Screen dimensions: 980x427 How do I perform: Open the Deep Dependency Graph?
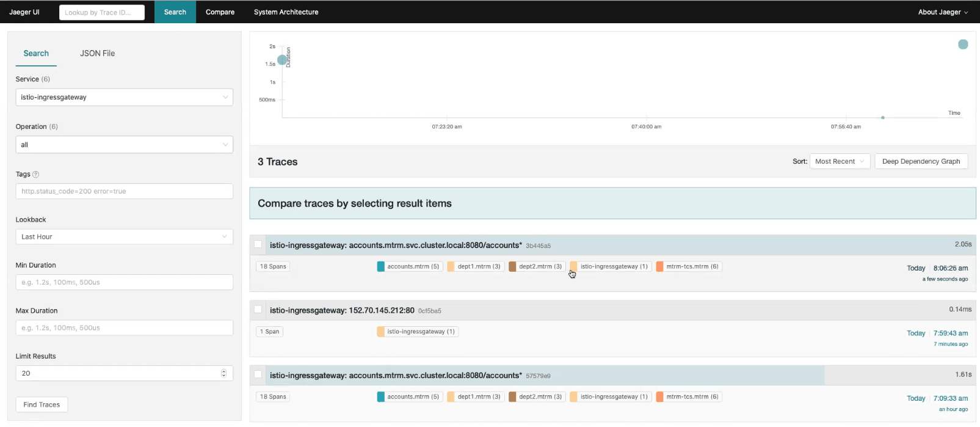(x=921, y=161)
